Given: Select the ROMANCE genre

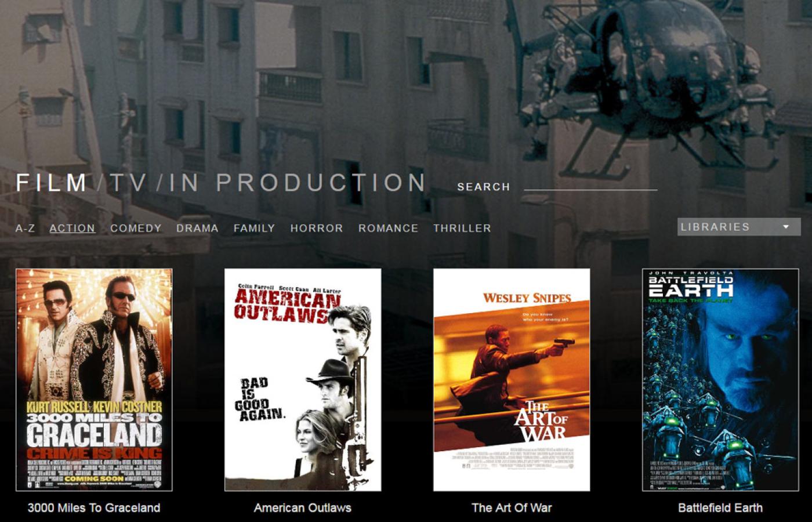Looking at the screenshot, I should pos(387,228).
